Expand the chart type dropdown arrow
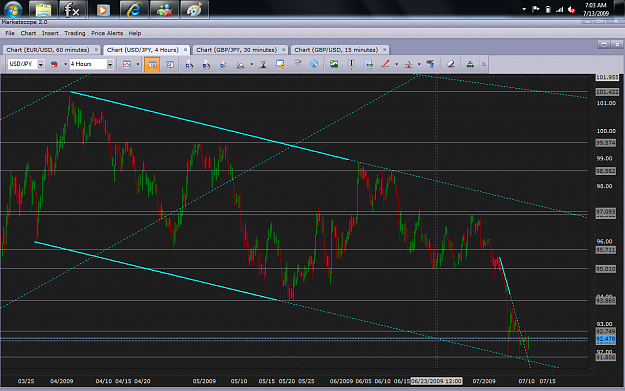This screenshot has width=625, height=391. pos(138,64)
